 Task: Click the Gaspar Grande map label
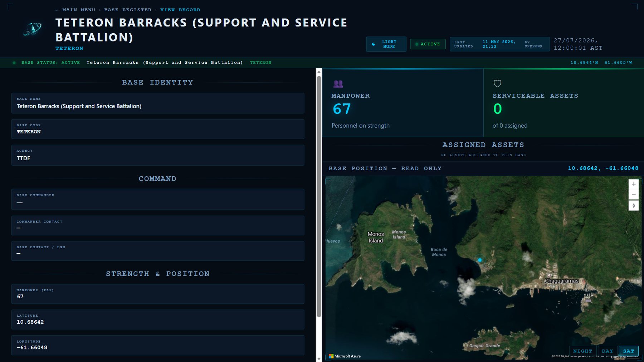484,346
